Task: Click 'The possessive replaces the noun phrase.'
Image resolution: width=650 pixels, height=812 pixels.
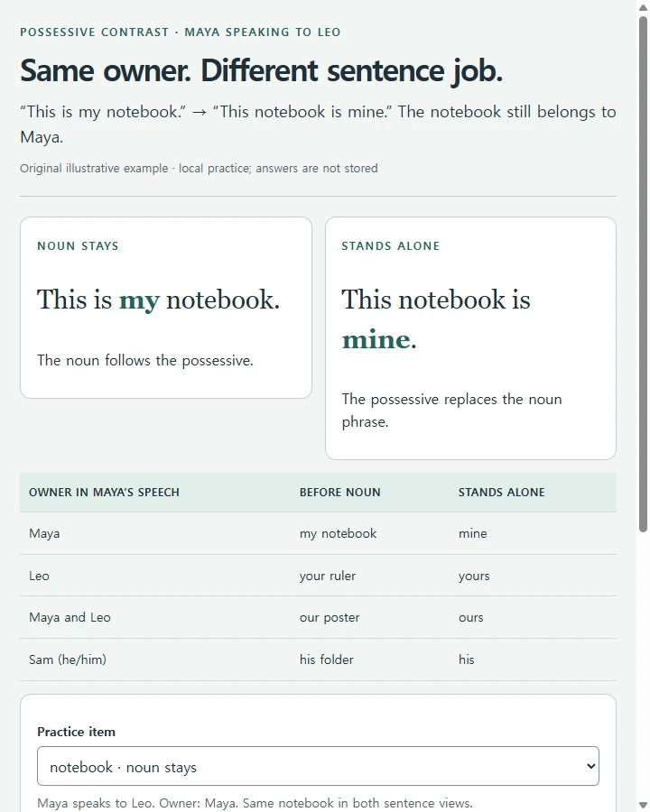Action: pos(451,411)
